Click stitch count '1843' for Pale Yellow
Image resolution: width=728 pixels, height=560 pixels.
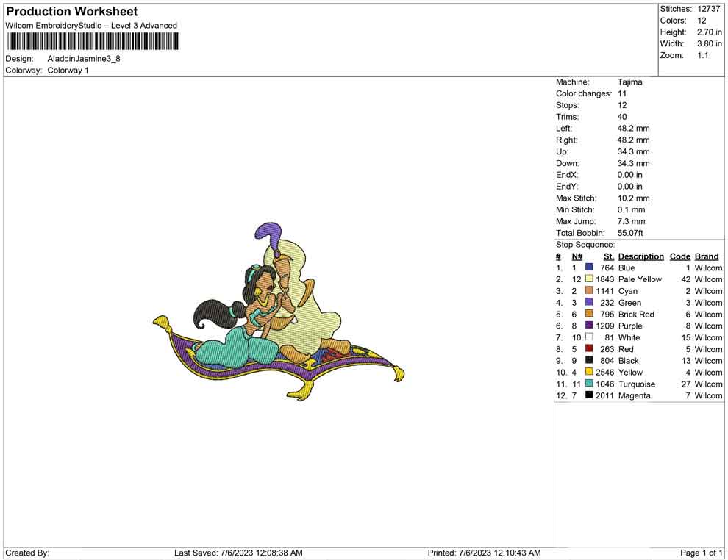tap(604, 279)
